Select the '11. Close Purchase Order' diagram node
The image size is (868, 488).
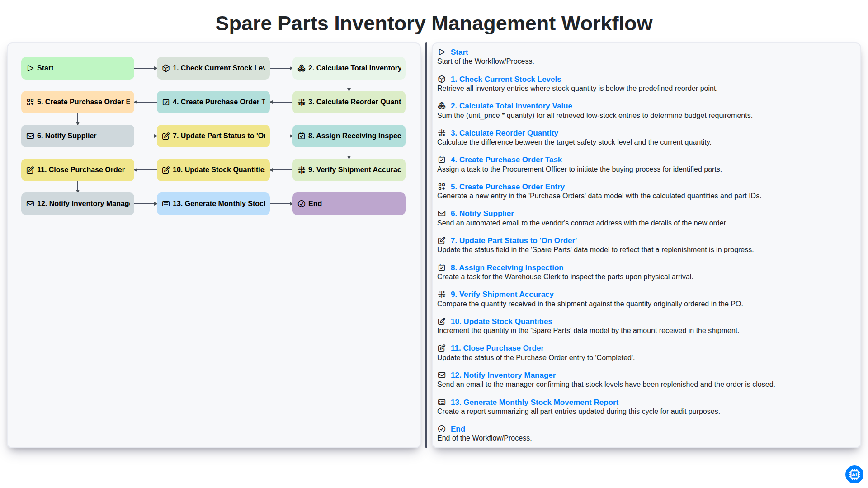(78, 170)
